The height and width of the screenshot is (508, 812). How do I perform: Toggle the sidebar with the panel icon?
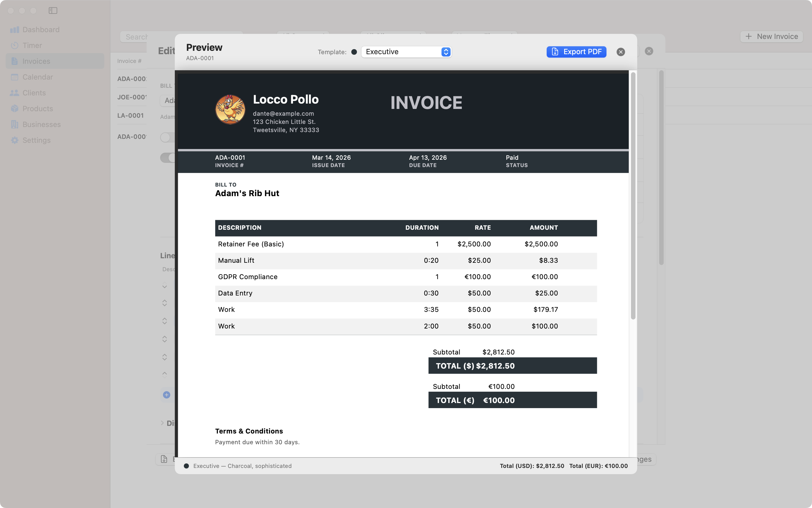coord(53,11)
